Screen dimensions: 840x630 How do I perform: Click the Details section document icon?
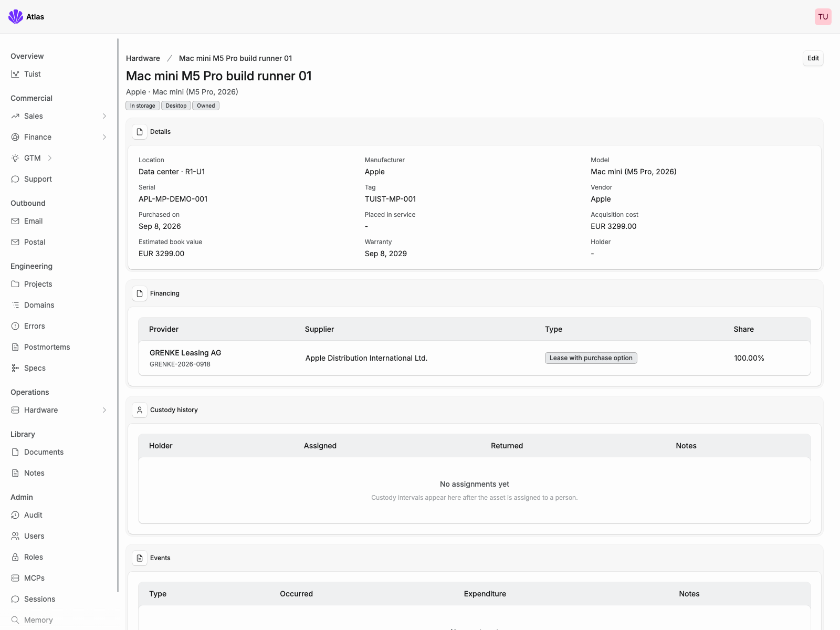pyautogui.click(x=140, y=132)
